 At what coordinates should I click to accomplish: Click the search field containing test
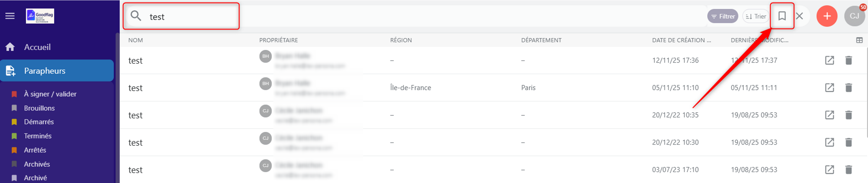pyautogui.click(x=181, y=16)
